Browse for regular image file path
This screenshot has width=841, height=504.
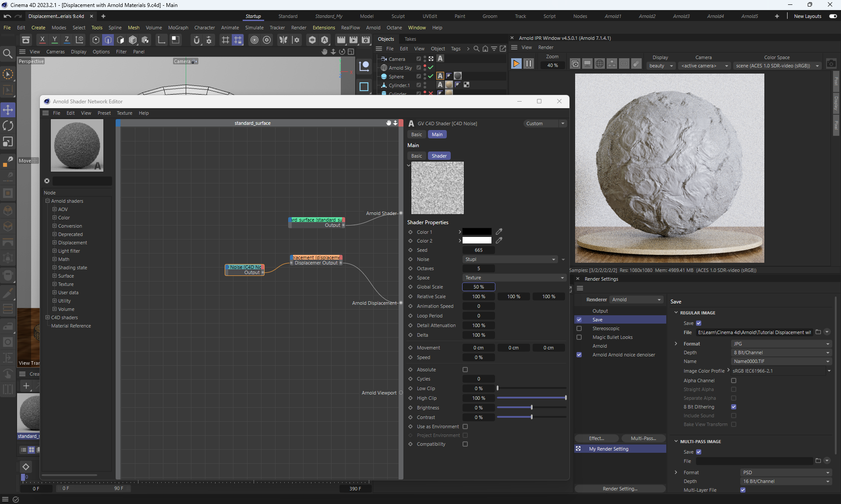click(818, 332)
